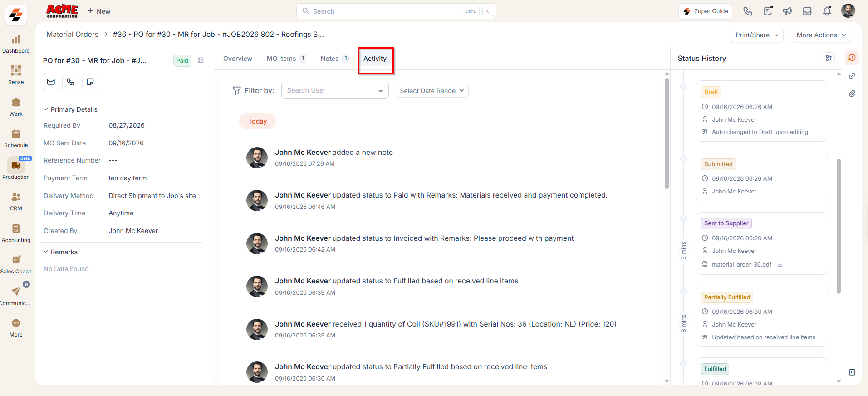Screen dimensions: 868x396
Task: Click the phone dialer icon in top bar
Action: coord(748,11)
